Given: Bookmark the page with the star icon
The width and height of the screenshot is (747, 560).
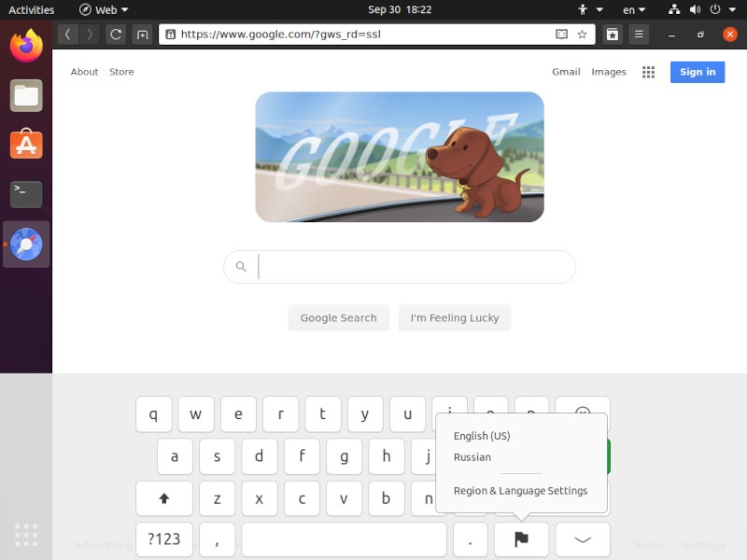Looking at the screenshot, I should [x=582, y=34].
